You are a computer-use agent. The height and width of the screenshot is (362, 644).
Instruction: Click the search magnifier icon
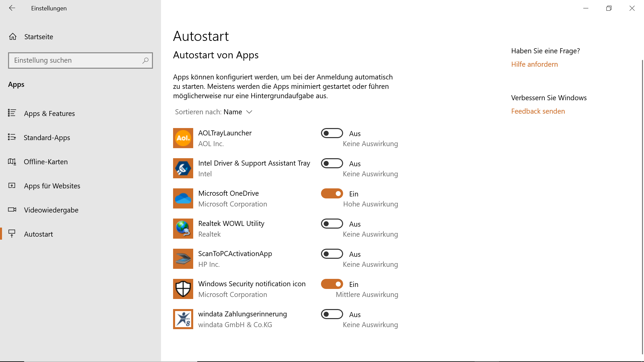point(145,60)
